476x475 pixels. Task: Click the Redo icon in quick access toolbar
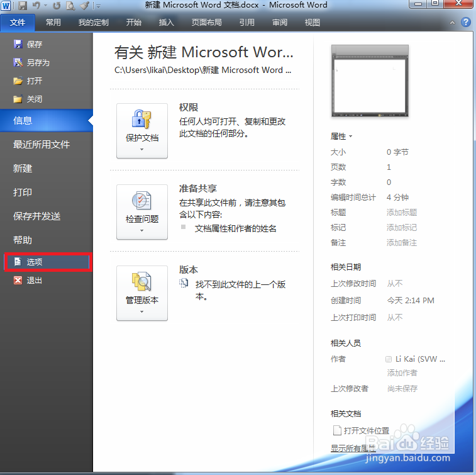pyautogui.click(x=57, y=6)
